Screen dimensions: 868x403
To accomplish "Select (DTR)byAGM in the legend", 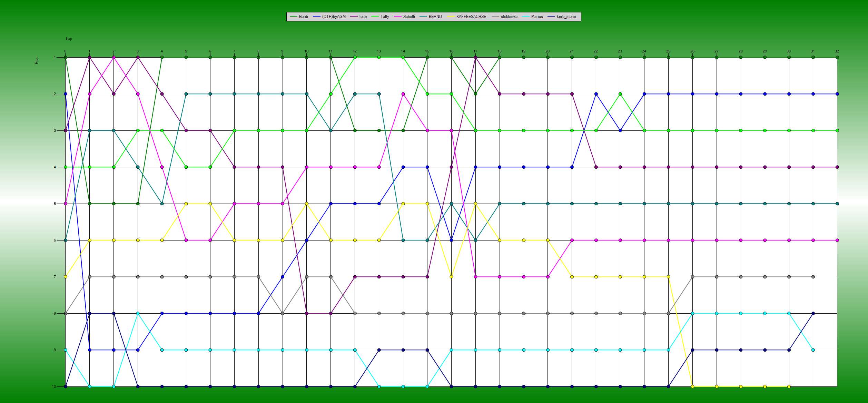I will pyautogui.click(x=333, y=17).
